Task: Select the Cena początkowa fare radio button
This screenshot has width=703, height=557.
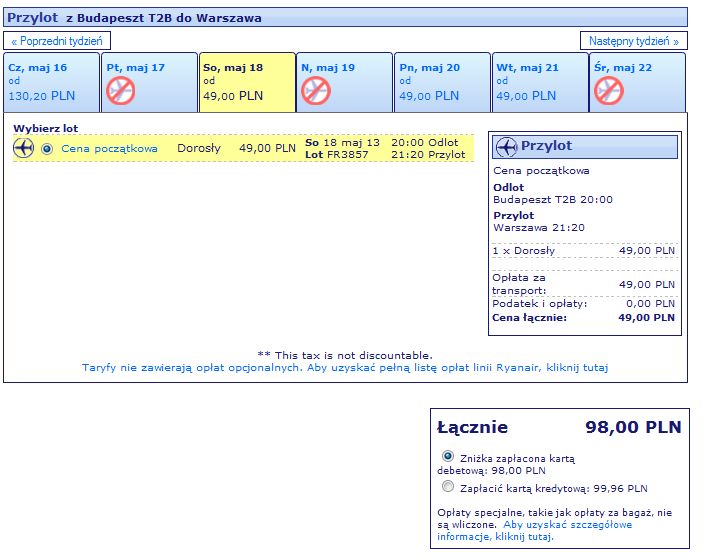Action: (47, 149)
